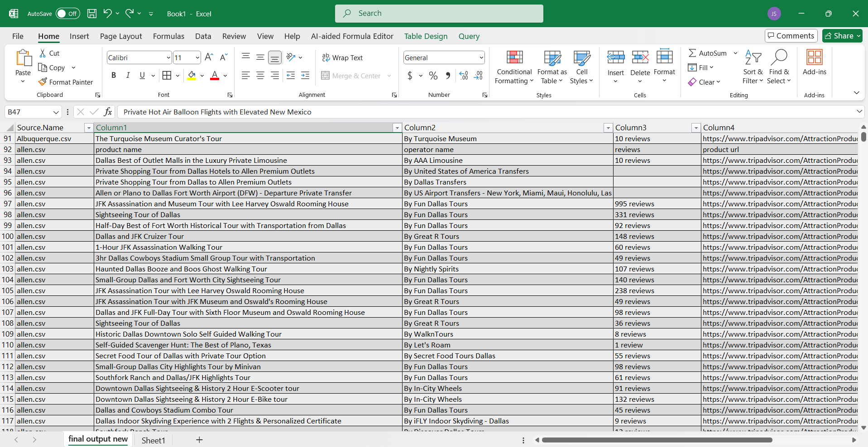Open Column1 filter dropdown
Viewport: 868px width, 447px height.
(x=397, y=128)
